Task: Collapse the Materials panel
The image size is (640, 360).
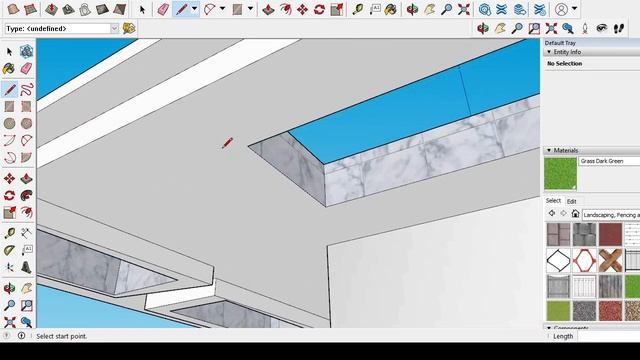Action: point(549,150)
